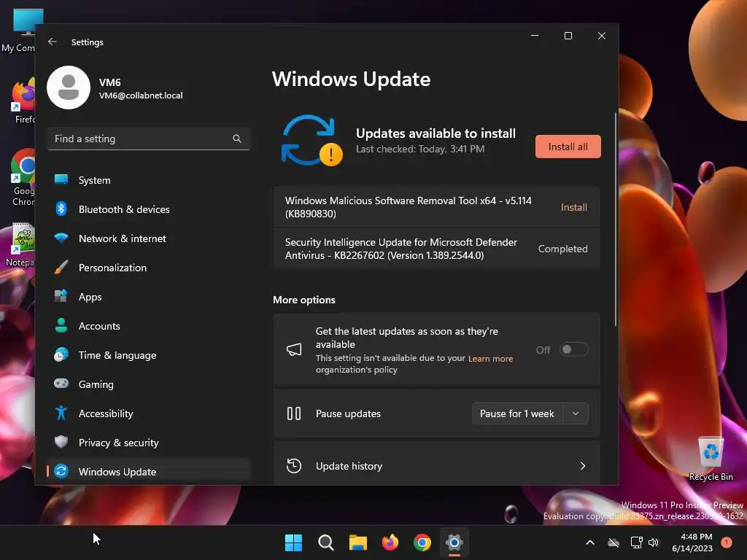Open the Pause for 1 week dropdown arrow
Screen dimensions: 747x560
click(576, 413)
